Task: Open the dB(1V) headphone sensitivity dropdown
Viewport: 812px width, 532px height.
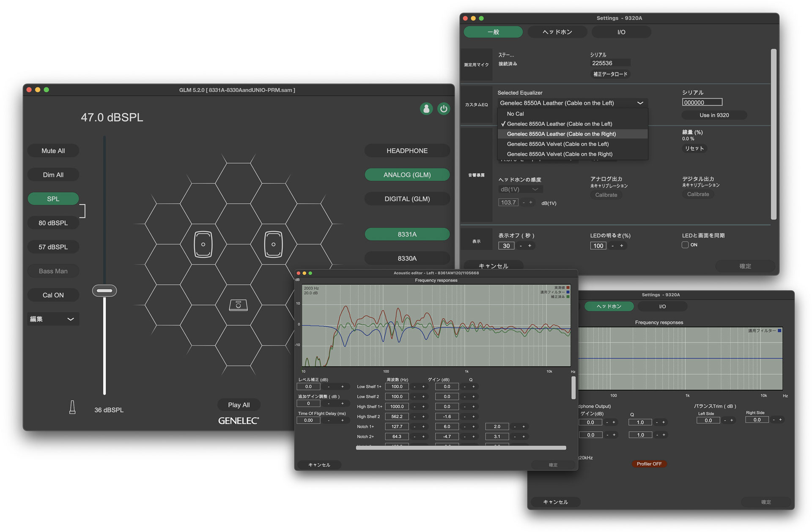Action: [x=520, y=189]
